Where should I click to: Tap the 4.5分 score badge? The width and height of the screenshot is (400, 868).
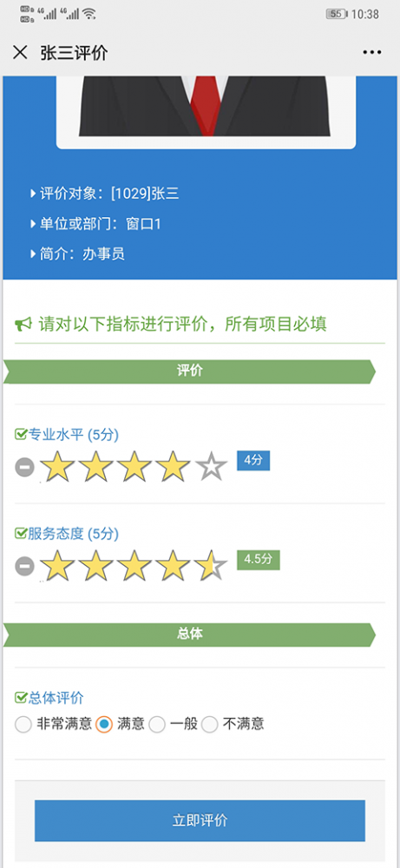(259, 560)
